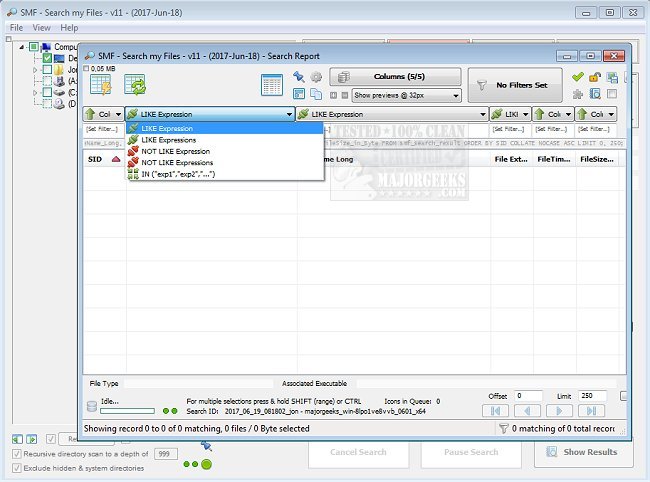Click the green left arrow icon in main window
This screenshot has width=650, height=482.
coord(17,439)
